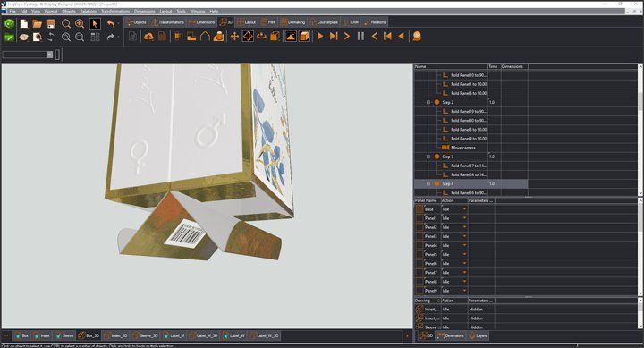Step animation forward one step
Screen dimensions: 644x348
coord(347,37)
